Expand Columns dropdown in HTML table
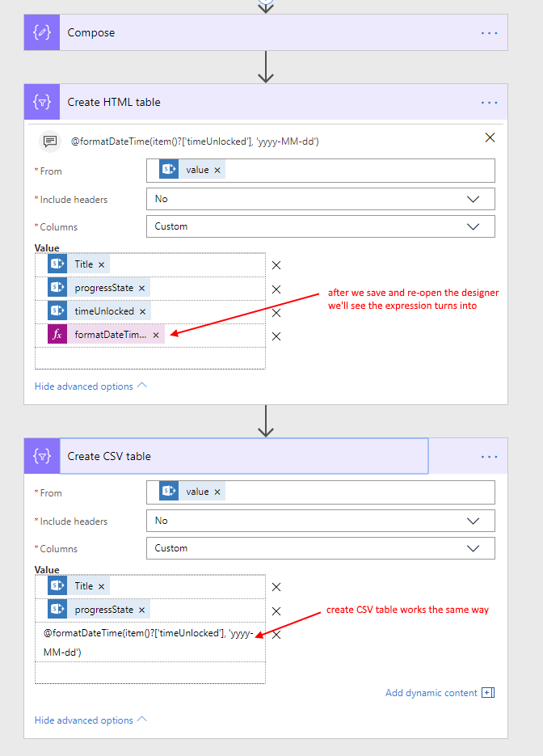This screenshot has width=543, height=756. point(473,226)
